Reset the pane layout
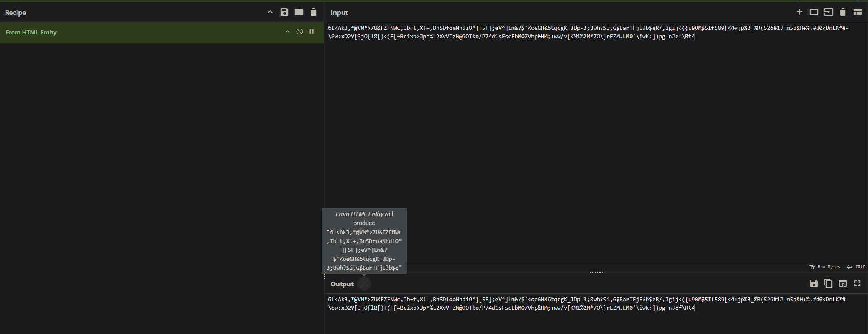This screenshot has height=334, width=868. (857, 12)
